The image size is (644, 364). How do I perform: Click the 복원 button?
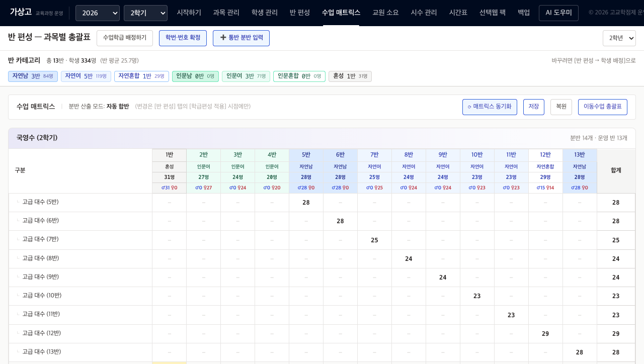coord(561,107)
